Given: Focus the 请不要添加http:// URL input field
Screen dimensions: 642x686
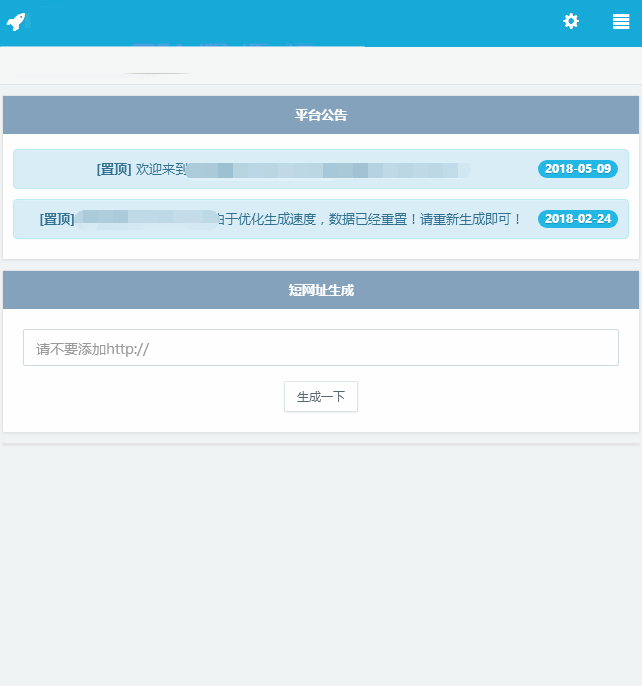Looking at the screenshot, I should point(321,348).
